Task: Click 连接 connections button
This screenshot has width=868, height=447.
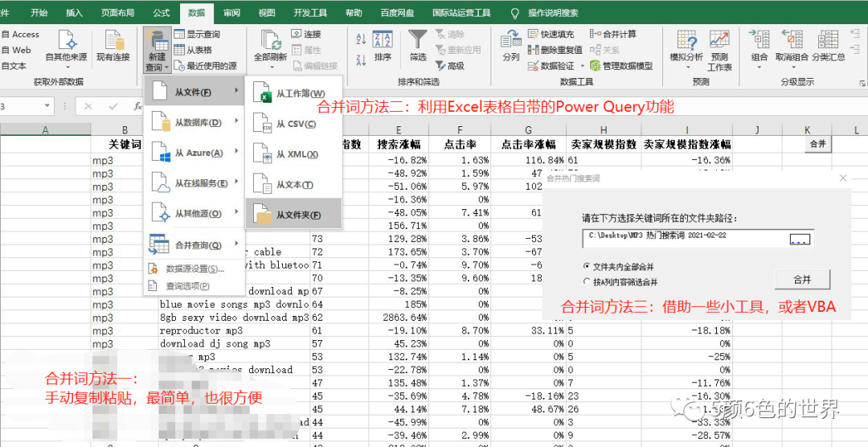Action: [307, 34]
